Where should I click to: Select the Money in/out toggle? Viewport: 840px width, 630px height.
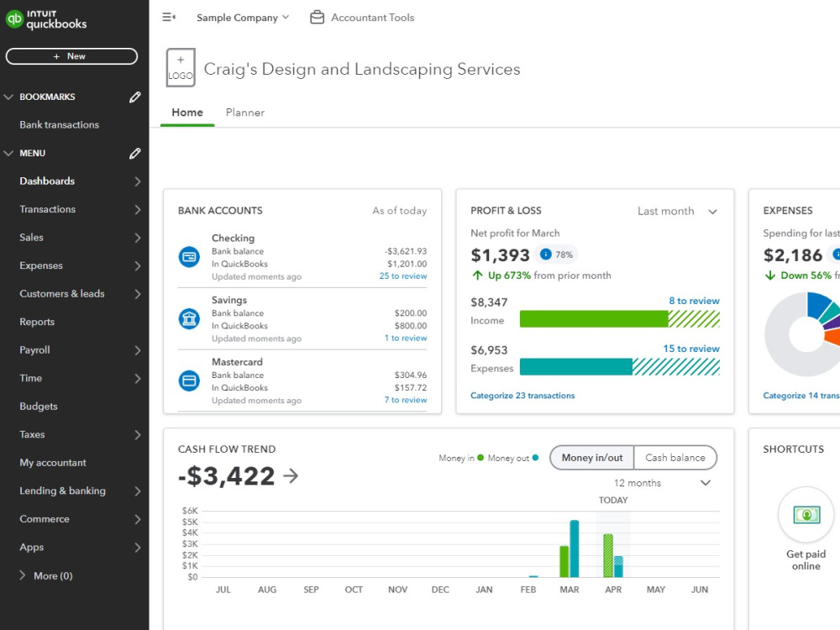(x=591, y=458)
